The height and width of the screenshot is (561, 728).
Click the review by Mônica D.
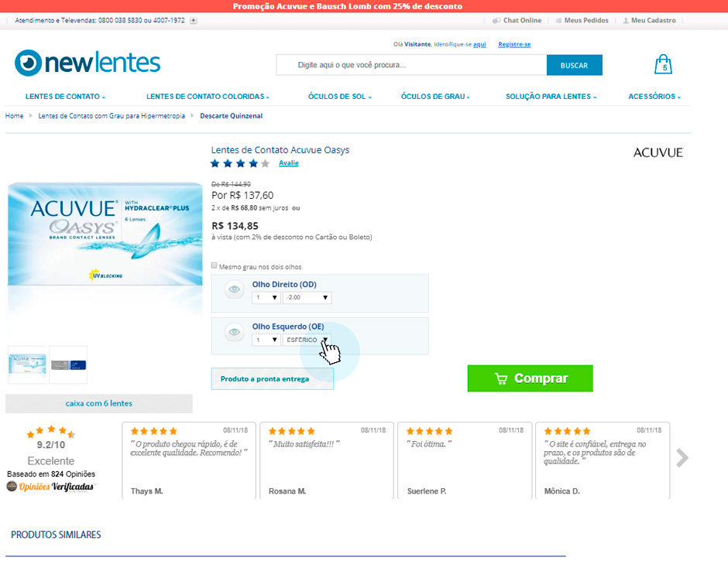pos(603,460)
